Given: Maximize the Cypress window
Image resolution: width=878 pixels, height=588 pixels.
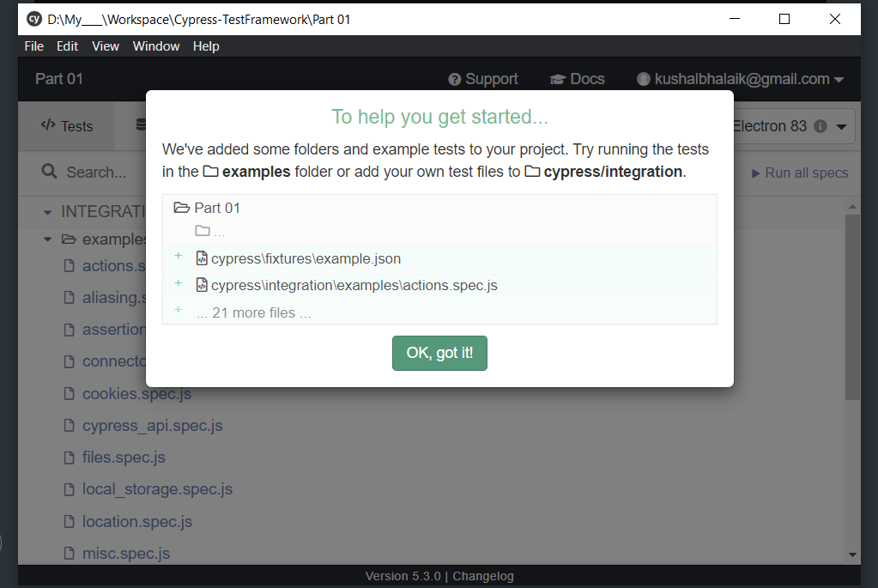Looking at the screenshot, I should pos(784,19).
